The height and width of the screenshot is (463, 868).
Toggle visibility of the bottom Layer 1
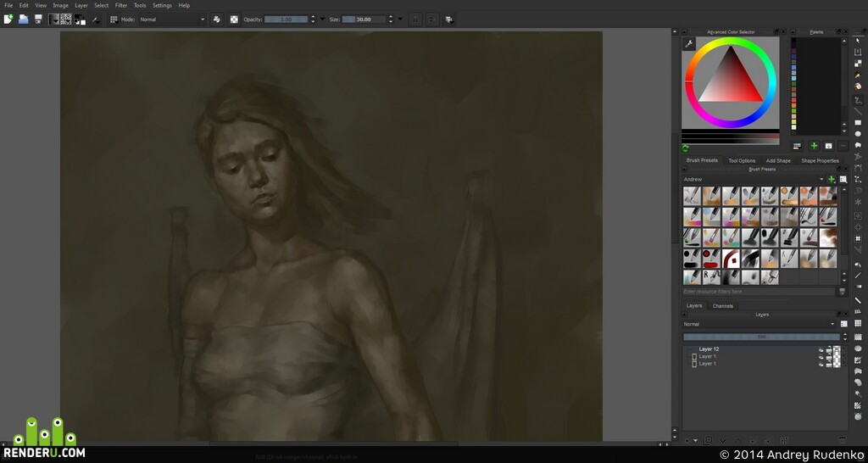(x=821, y=364)
